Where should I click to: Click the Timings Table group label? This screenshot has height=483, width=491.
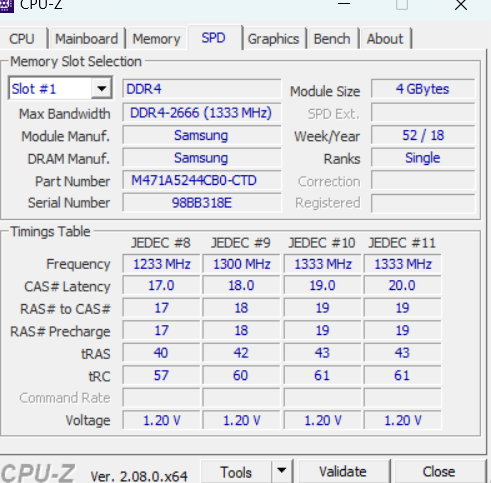(x=50, y=231)
